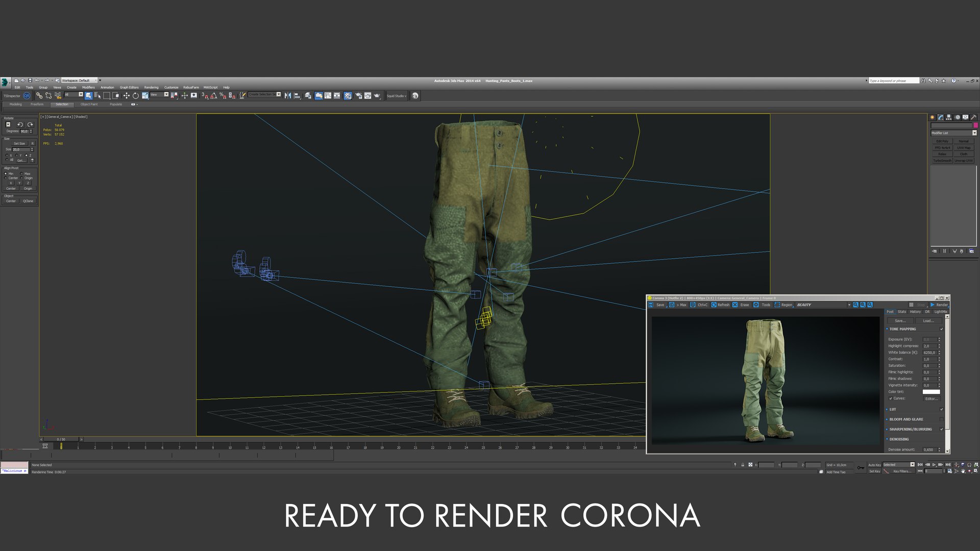Viewport: 980px width, 551px height.
Task: Open the Hierarchy command panel tab
Action: click(x=948, y=117)
